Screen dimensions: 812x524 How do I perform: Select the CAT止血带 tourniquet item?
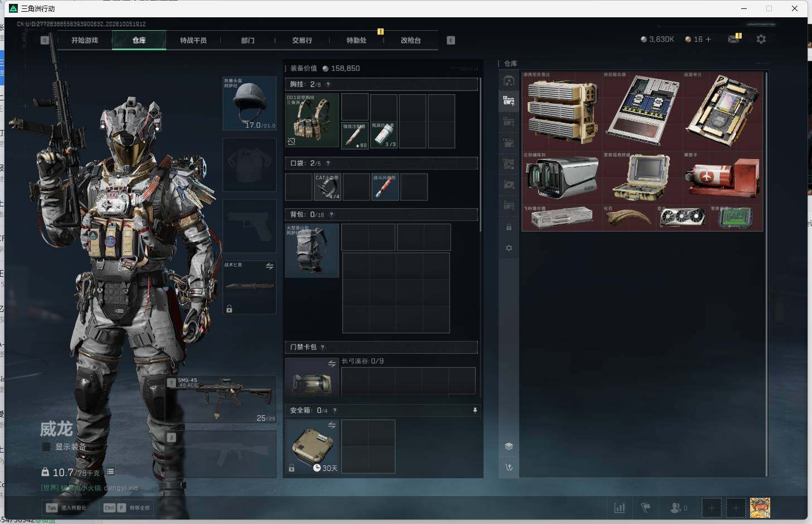327,187
